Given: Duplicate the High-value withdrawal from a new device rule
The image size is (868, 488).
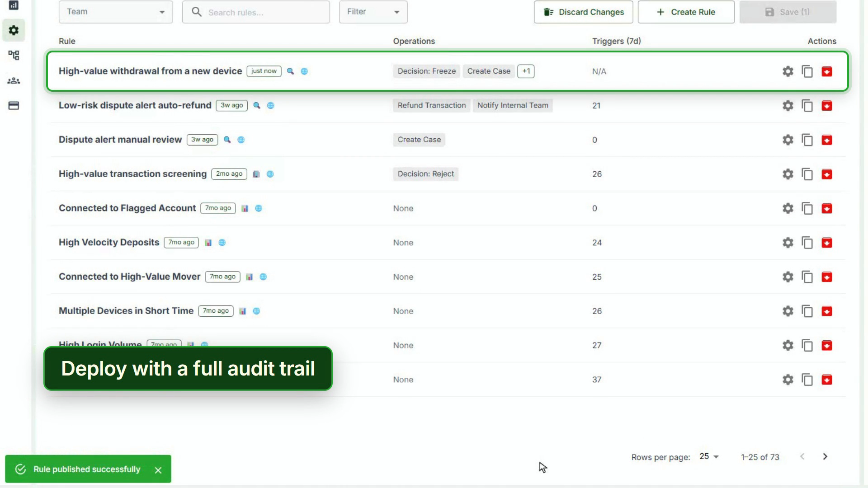Looking at the screenshot, I should (x=807, y=71).
